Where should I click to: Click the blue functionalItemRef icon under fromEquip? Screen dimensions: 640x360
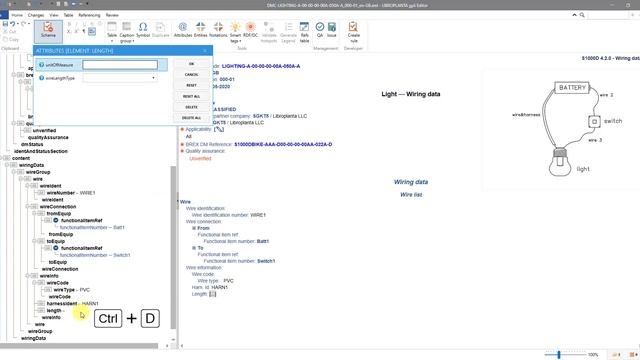click(x=56, y=220)
